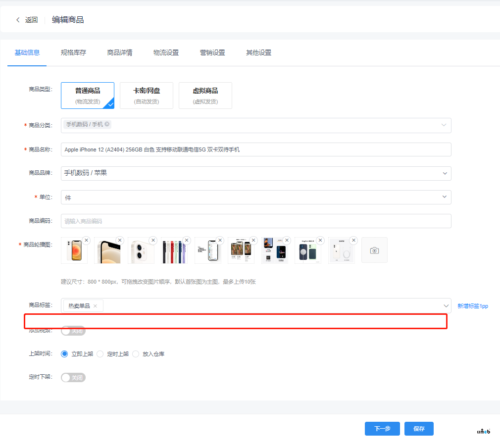Select the 卡密/网盘 product type
This screenshot has width=500, height=448.
coord(147,96)
